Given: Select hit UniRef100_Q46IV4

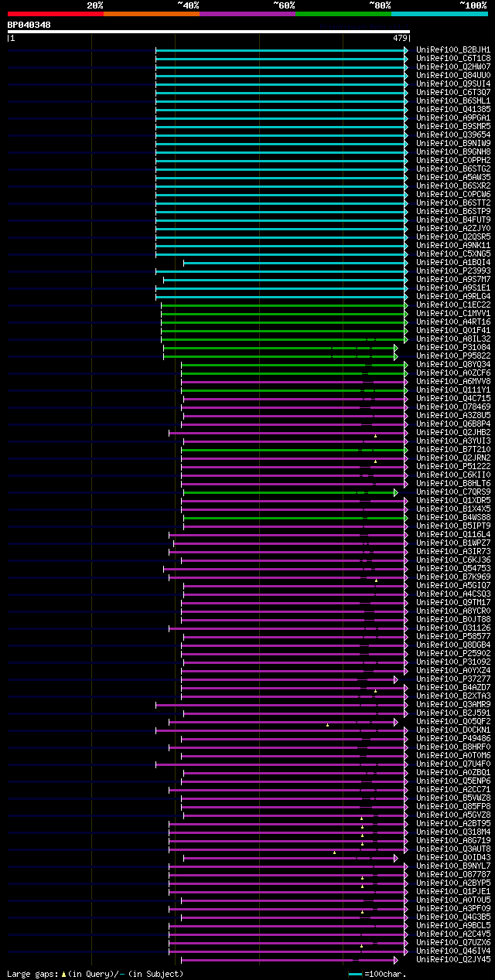Looking at the screenshot, I should click(x=453, y=951).
